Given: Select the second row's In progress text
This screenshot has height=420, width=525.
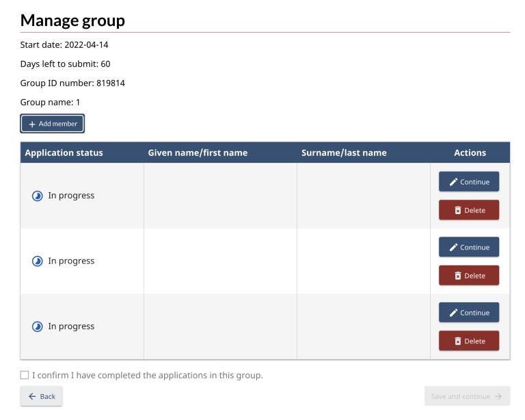Looking at the screenshot, I should pyautogui.click(x=71, y=261).
